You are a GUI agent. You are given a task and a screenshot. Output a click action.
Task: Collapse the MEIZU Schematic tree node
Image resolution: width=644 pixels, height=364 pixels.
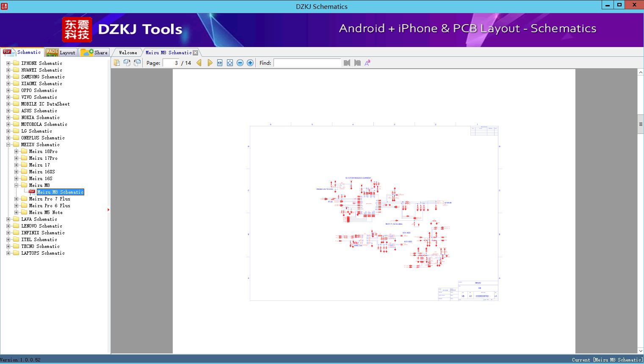click(x=8, y=144)
